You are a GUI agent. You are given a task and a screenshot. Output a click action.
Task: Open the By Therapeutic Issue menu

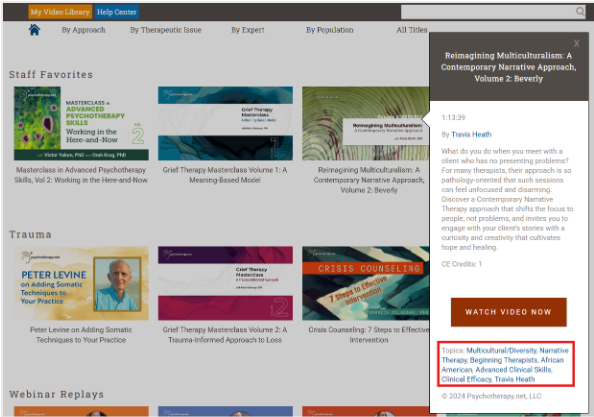click(x=166, y=30)
